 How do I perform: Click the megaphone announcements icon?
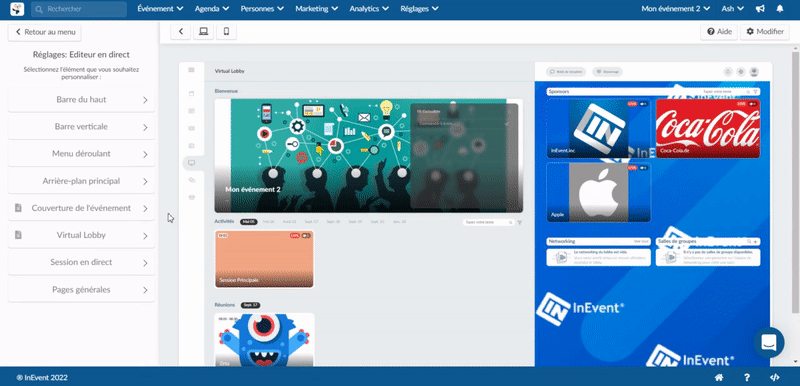(760, 9)
